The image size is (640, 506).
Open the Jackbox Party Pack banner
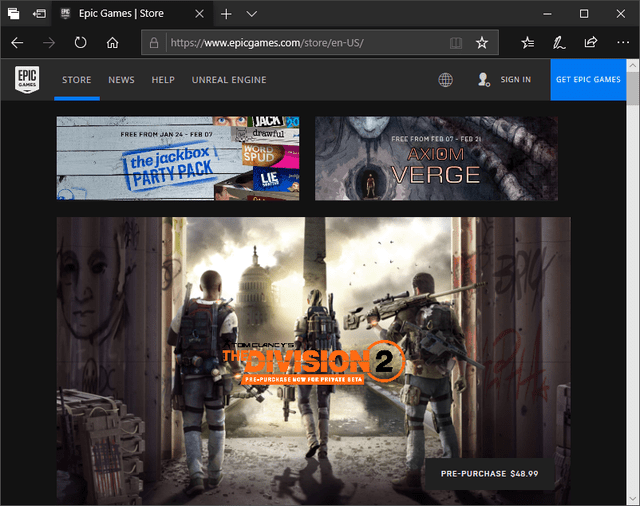pyautogui.click(x=178, y=158)
